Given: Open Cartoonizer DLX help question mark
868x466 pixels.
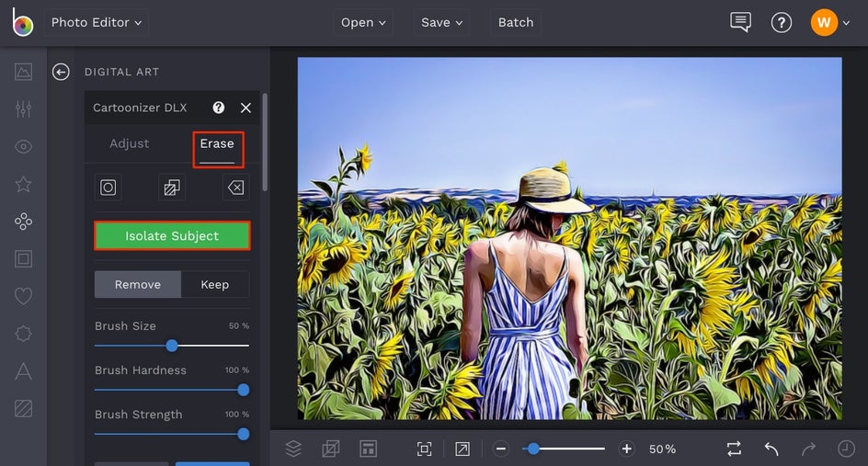Looking at the screenshot, I should 219,108.
